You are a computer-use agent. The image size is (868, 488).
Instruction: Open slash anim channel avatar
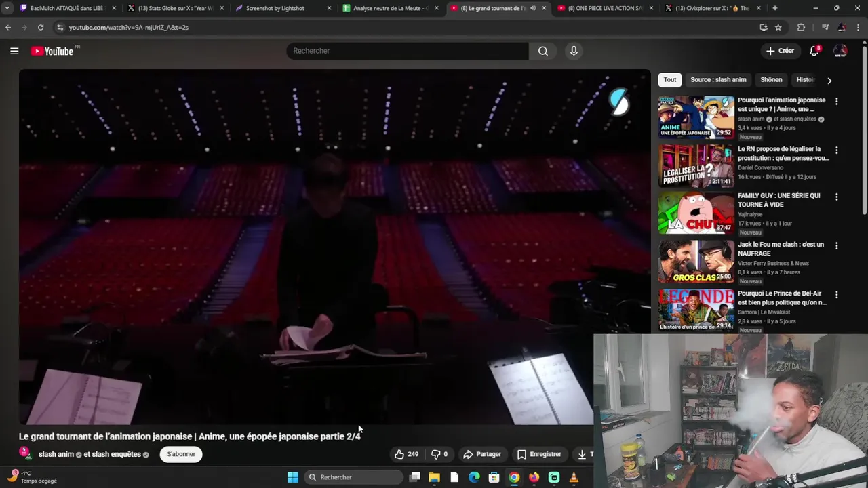[25, 453]
